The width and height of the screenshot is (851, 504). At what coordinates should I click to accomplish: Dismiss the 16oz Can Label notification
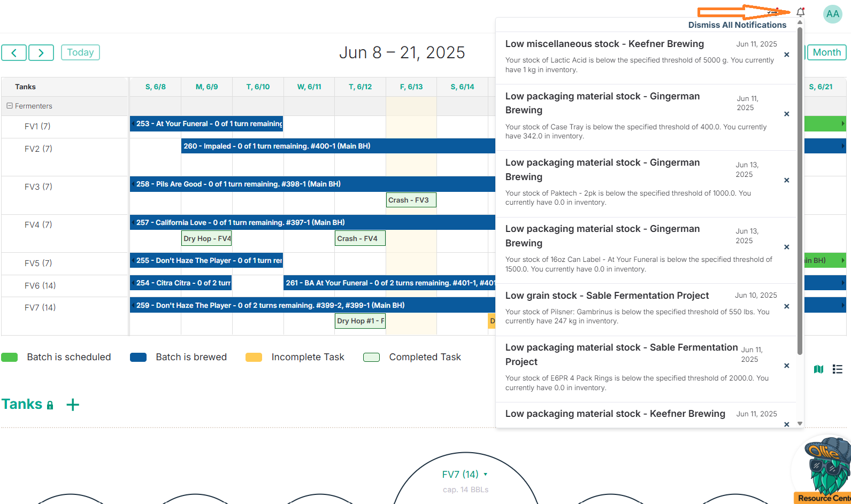click(x=786, y=247)
